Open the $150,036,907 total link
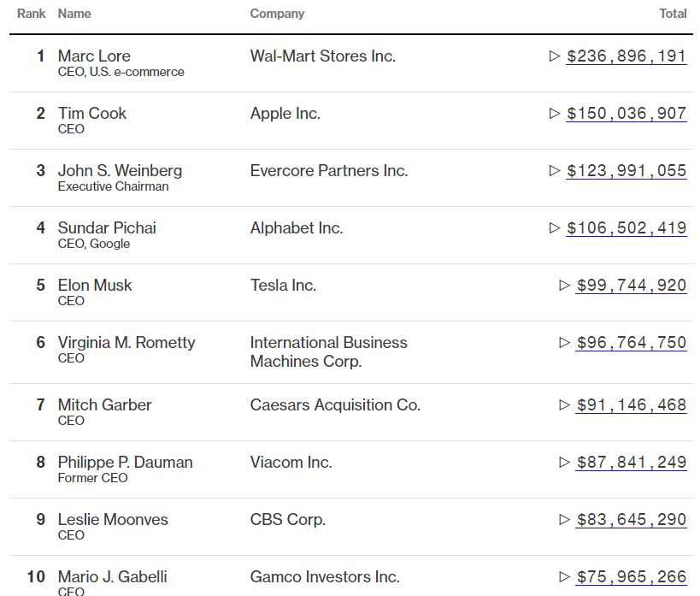Screen dimensions: 700x596 626,114
